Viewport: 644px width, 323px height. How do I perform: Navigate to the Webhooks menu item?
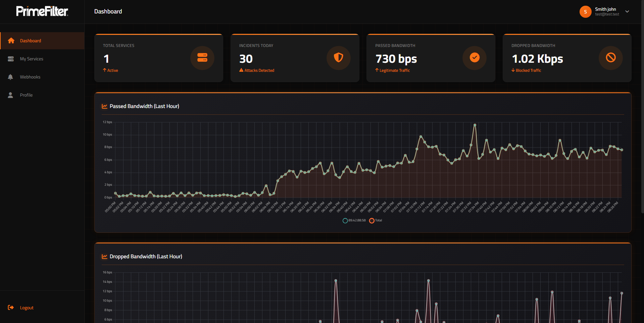[30, 77]
